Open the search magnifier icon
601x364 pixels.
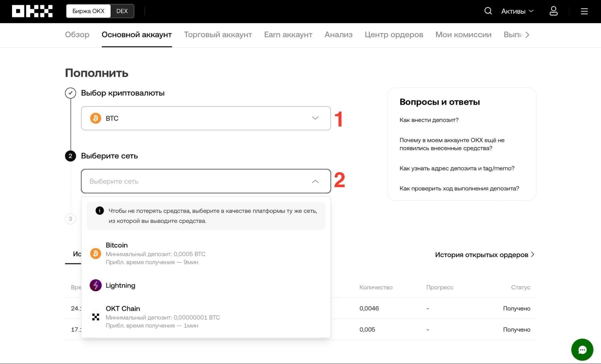[488, 11]
